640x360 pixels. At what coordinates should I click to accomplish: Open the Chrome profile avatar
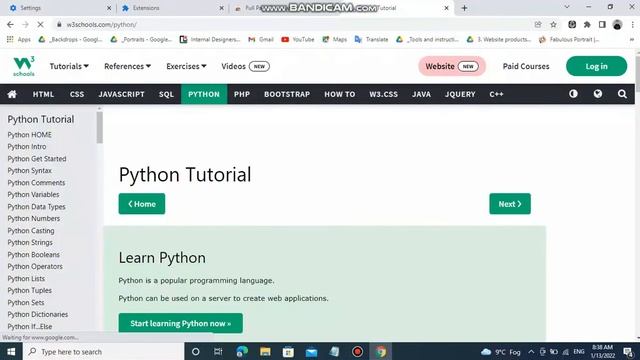617,24
